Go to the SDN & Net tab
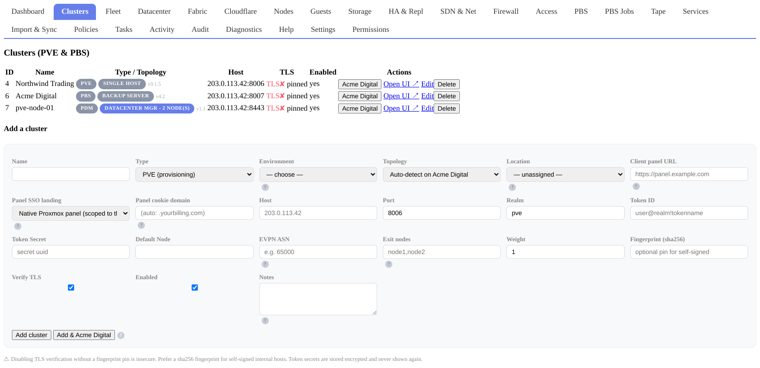 pos(458,12)
